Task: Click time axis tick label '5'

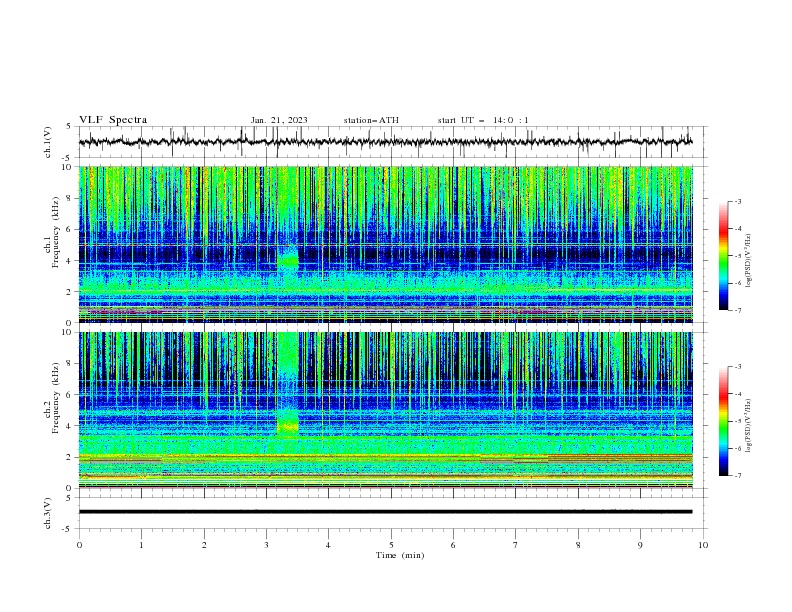Action: coord(391,545)
